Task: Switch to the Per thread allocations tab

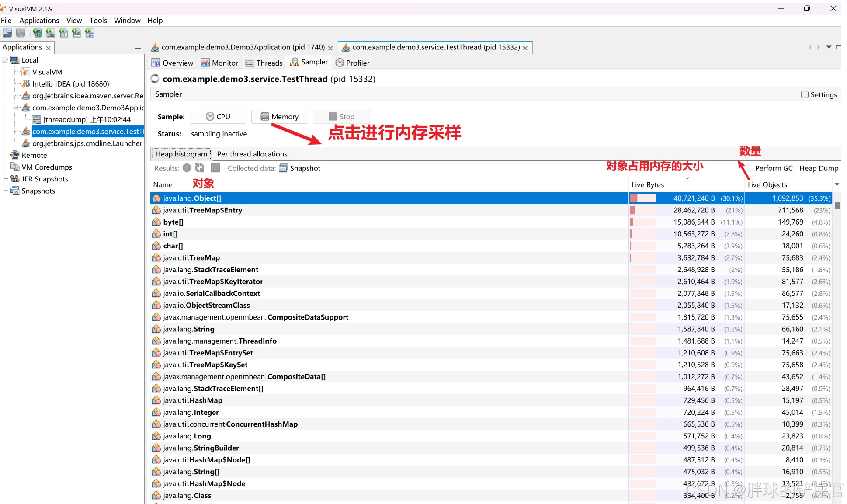Action: click(x=252, y=154)
